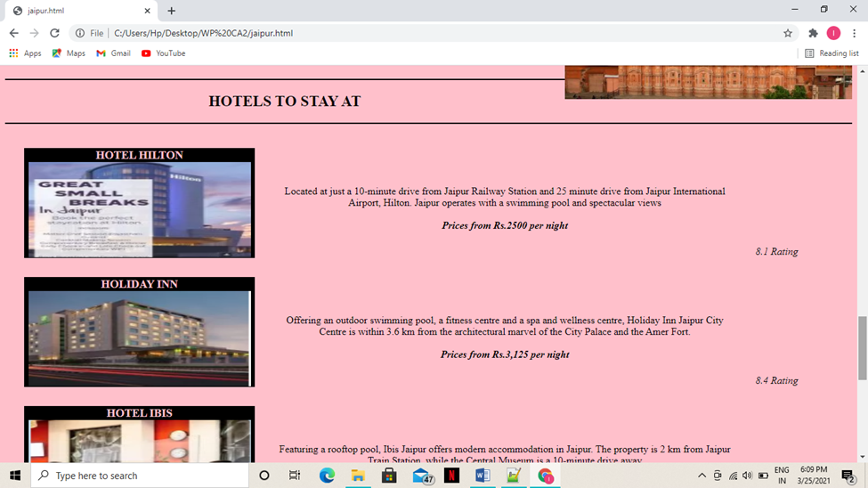Click 'Prices from Rs.3,125 per night'
This screenshot has width=868, height=488.
tap(505, 354)
